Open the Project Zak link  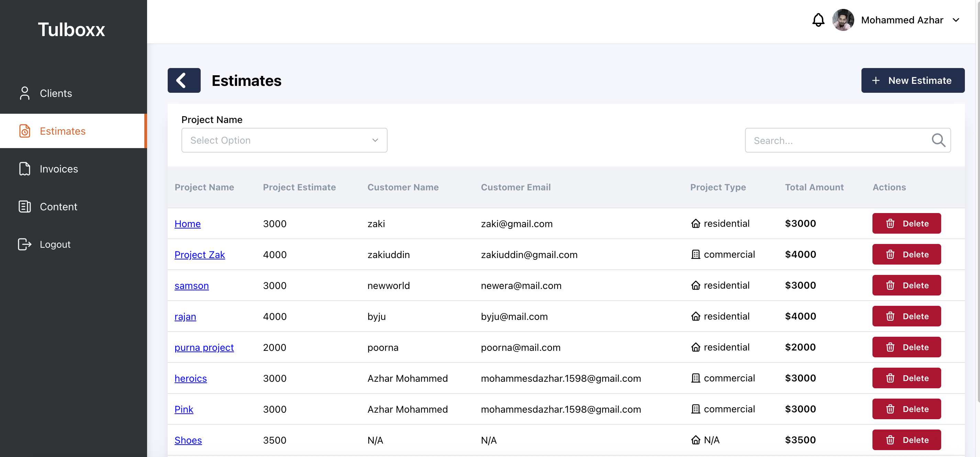[200, 255]
